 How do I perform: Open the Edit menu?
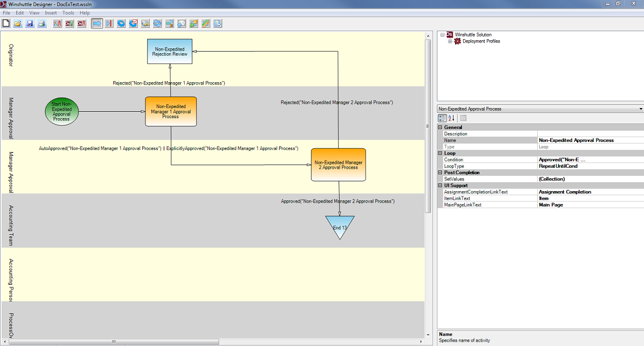coord(20,12)
